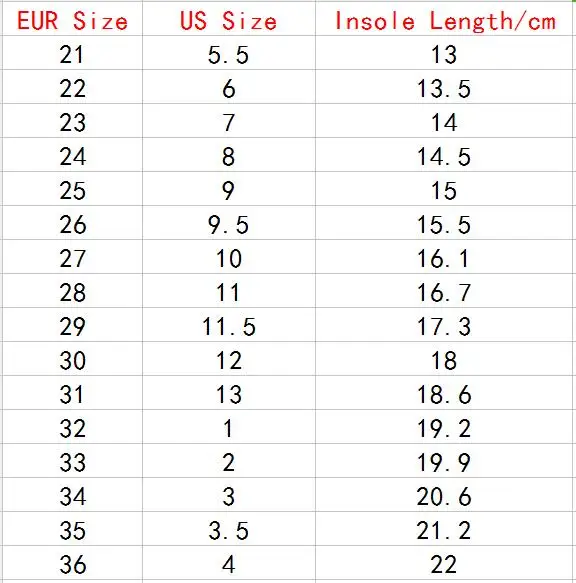This screenshot has width=576, height=583.
Task: Click the US size 5.5 cell
Action: [x=229, y=53]
